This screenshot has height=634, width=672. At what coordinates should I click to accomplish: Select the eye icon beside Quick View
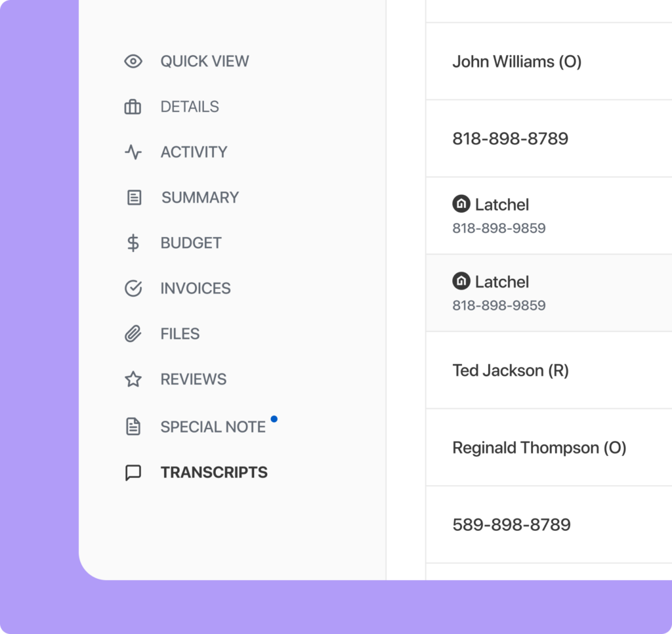(133, 61)
